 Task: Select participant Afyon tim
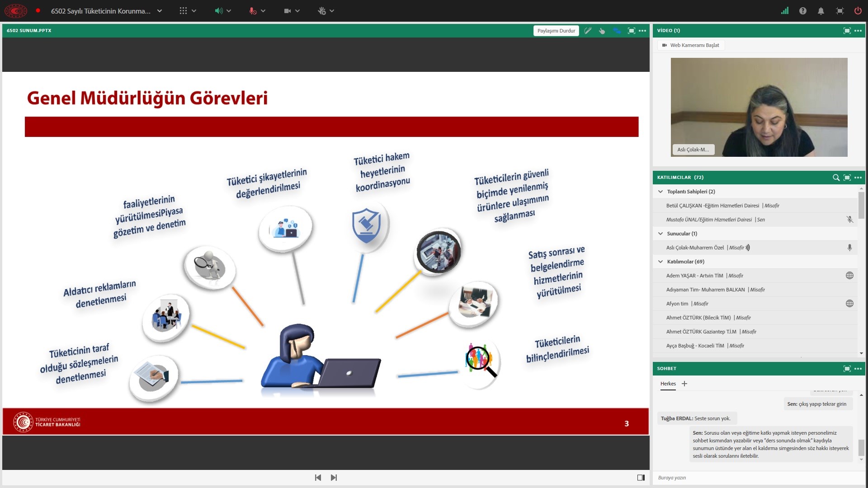pos(755,304)
